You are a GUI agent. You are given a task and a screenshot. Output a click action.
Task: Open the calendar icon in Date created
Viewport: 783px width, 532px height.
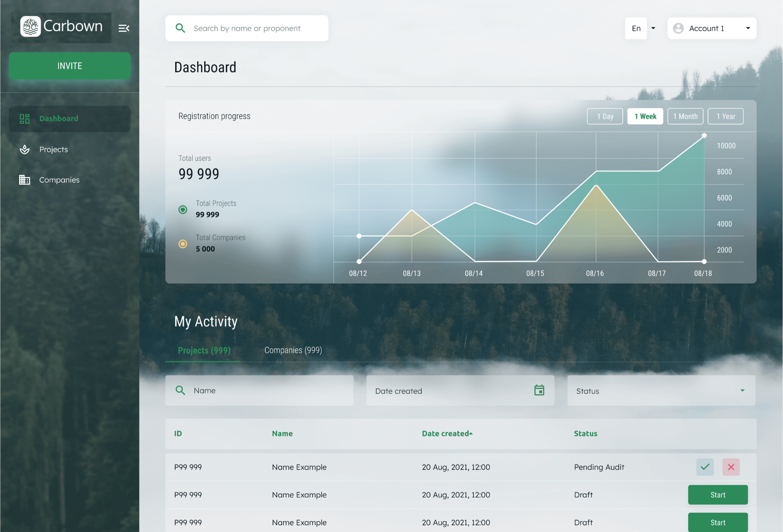(539, 390)
